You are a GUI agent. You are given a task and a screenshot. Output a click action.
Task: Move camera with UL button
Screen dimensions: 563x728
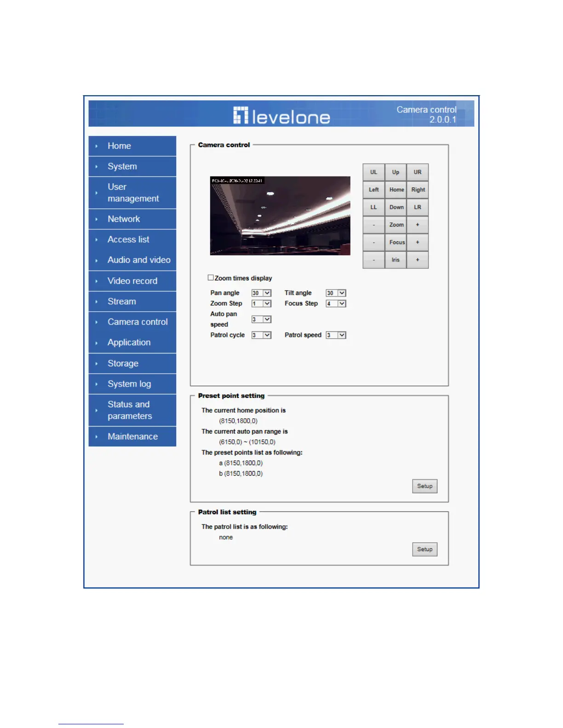373,172
